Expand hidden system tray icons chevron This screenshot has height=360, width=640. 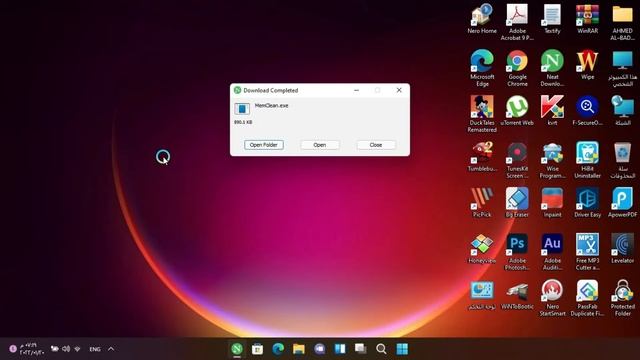111,349
